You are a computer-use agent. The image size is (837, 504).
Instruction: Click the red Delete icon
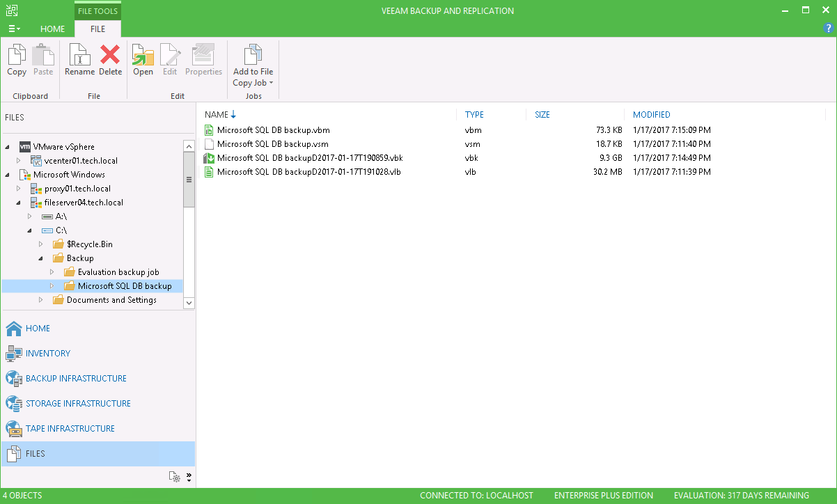point(110,55)
